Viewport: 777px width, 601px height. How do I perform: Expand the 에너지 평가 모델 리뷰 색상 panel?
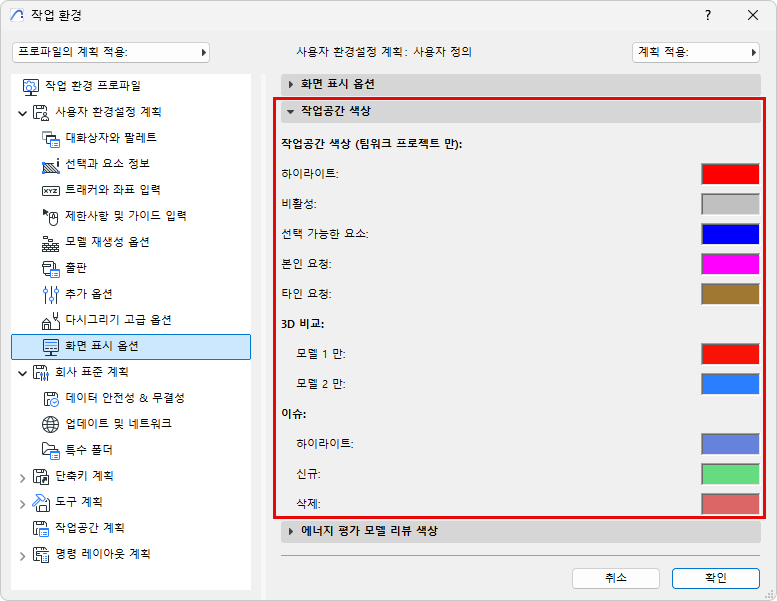pyautogui.click(x=520, y=531)
